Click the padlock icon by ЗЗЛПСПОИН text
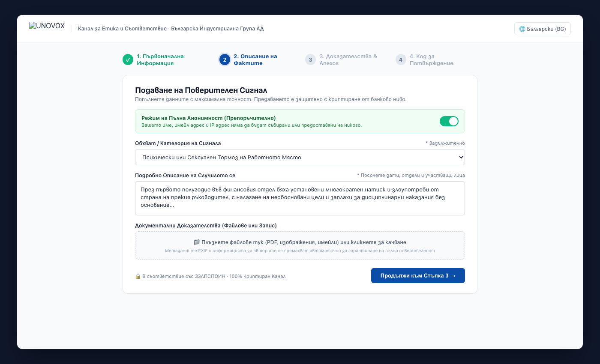 click(138, 276)
